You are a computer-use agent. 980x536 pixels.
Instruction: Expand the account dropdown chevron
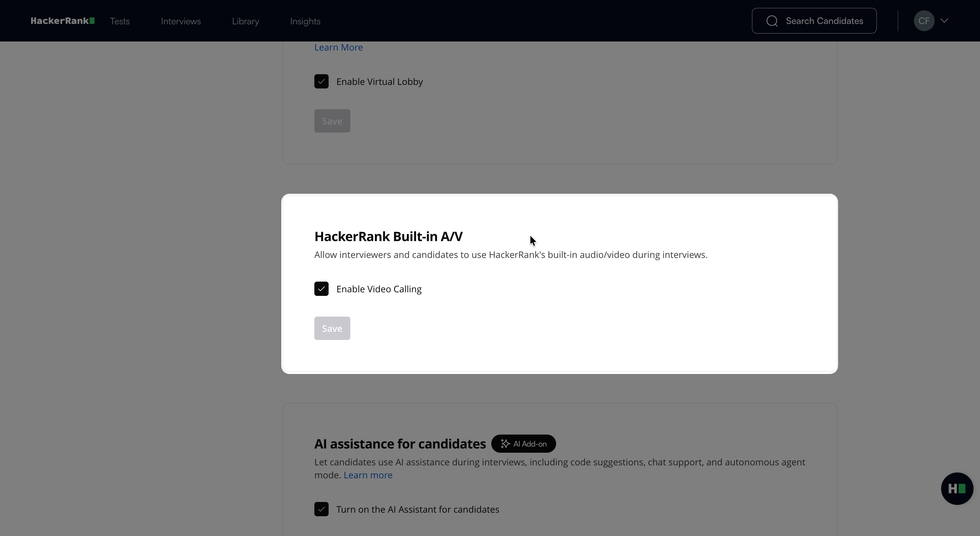point(944,21)
